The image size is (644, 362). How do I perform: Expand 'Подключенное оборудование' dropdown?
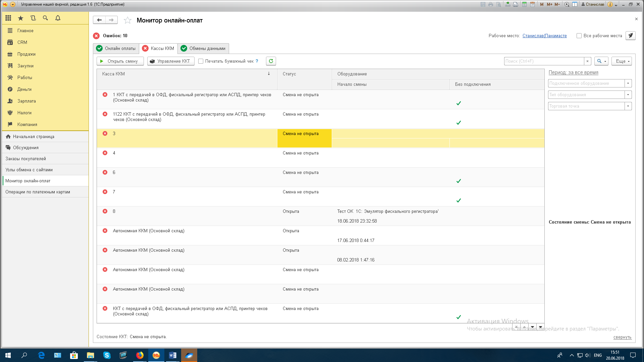(x=628, y=83)
